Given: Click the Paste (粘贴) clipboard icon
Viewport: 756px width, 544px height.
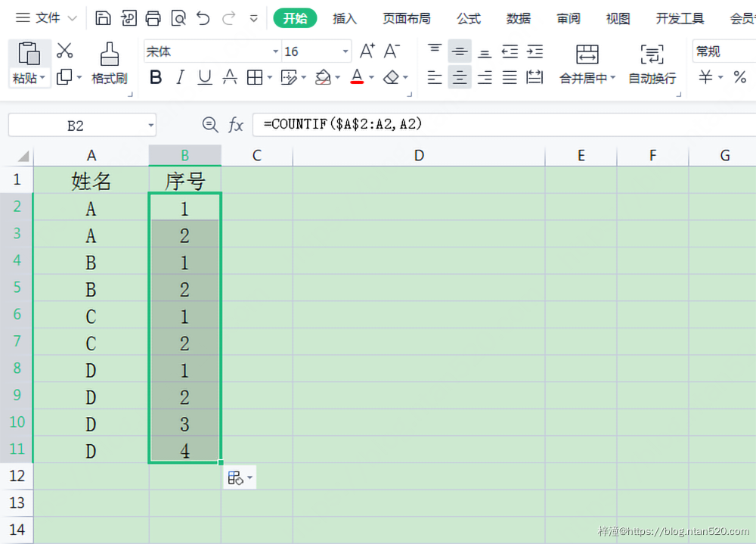Looking at the screenshot, I should 29,54.
